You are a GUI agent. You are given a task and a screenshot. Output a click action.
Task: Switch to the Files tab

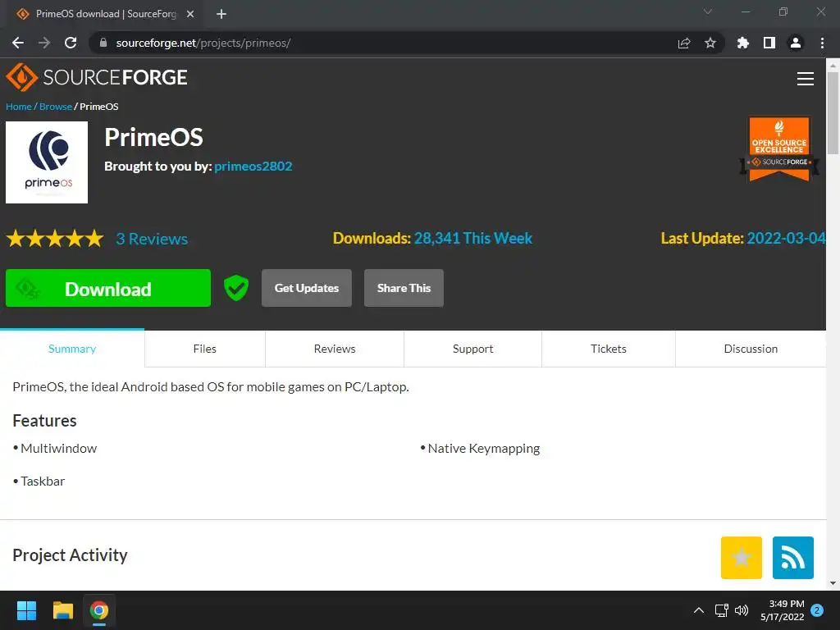(x=204, y=349)
